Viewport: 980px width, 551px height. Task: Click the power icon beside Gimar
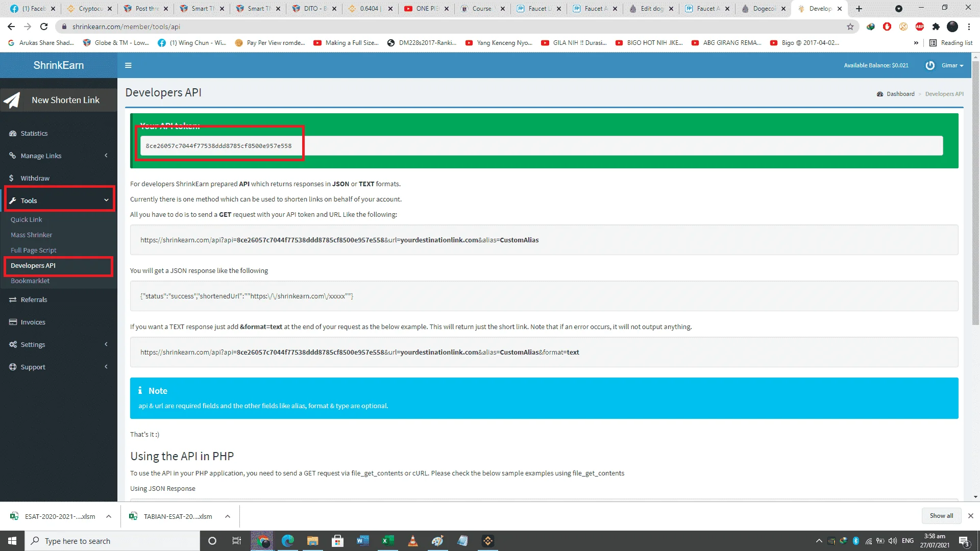click(x=930, y=65)
